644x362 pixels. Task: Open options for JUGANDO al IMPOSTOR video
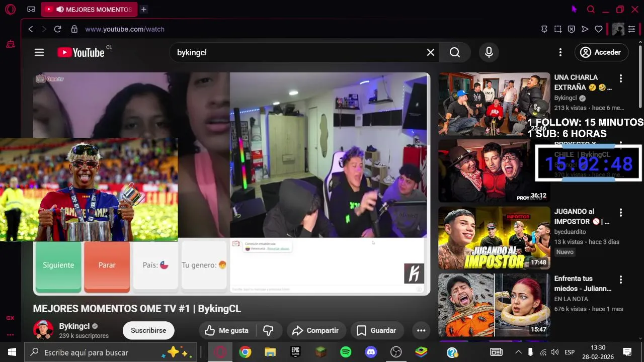point(621,213)
